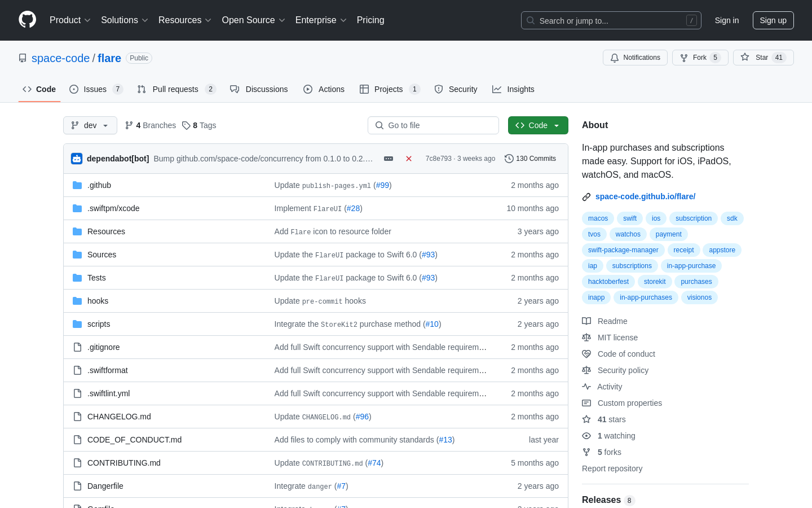Viewport: 812px width, 508px height.
Task: Open the .swiftlint.yml file
Action: pyautogui.click(x=109, y=393)
